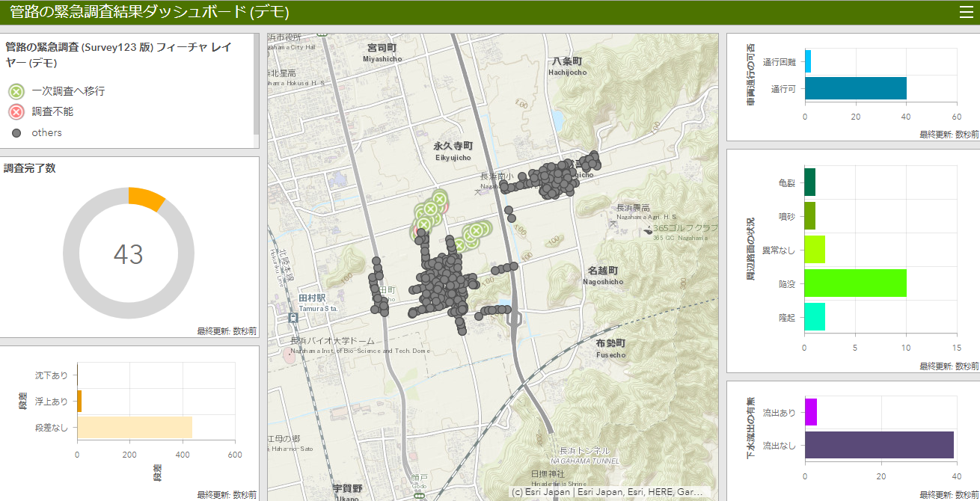980x501 pixels.
Task: Click the 43 count in 調査完了数 gauge
Action: (128, 254)
